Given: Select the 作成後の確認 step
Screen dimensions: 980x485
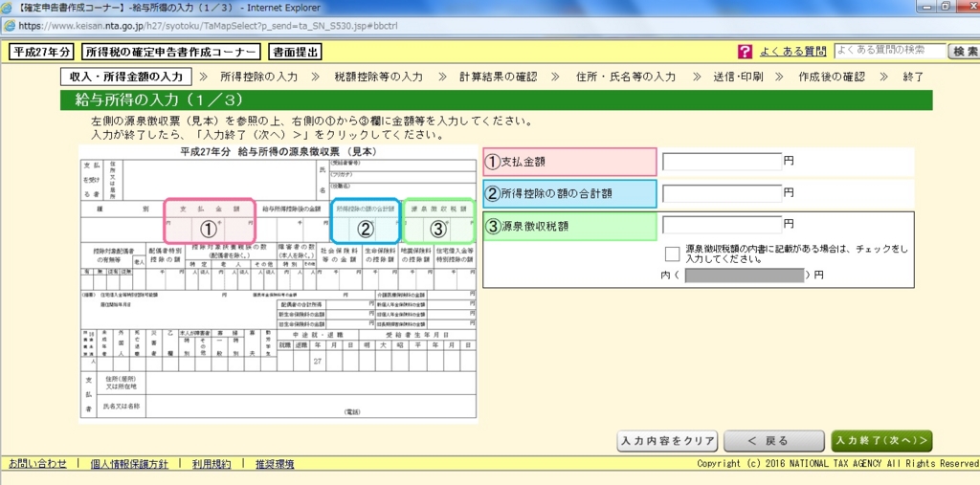Looking at the screenshot, I should click(832, 77).
